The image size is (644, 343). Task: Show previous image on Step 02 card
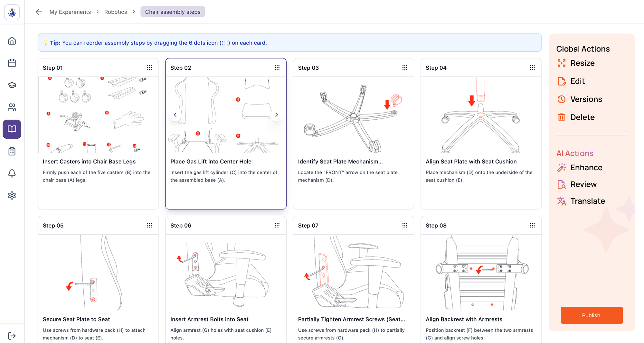coord(175,115)
